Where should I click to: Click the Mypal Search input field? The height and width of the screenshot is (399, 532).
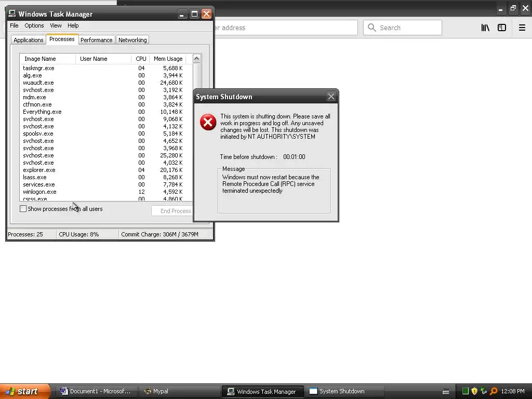pyautogui.click(x=403, y=28)
